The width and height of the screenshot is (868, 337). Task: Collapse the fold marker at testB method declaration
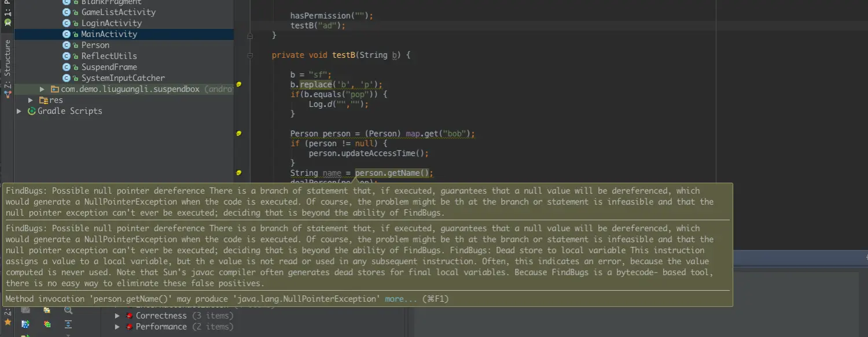250,55
